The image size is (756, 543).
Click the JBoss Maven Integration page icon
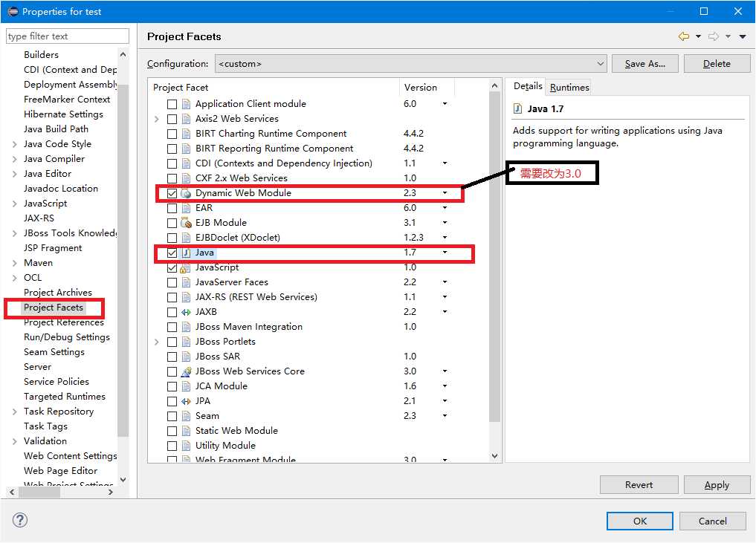click(x=186, y=327)
